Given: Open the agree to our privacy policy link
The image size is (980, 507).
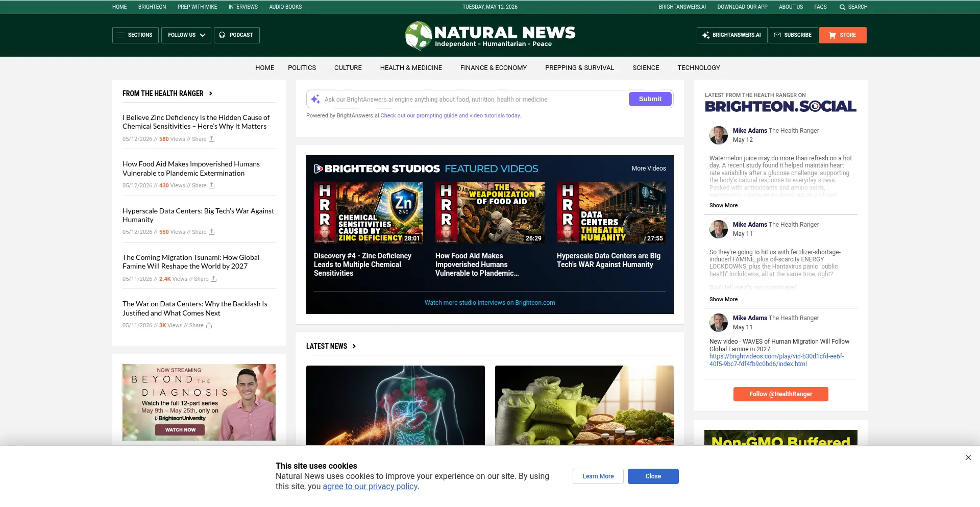Looking at the screenshot, I should pyautogui.click(x=370, y=487).
